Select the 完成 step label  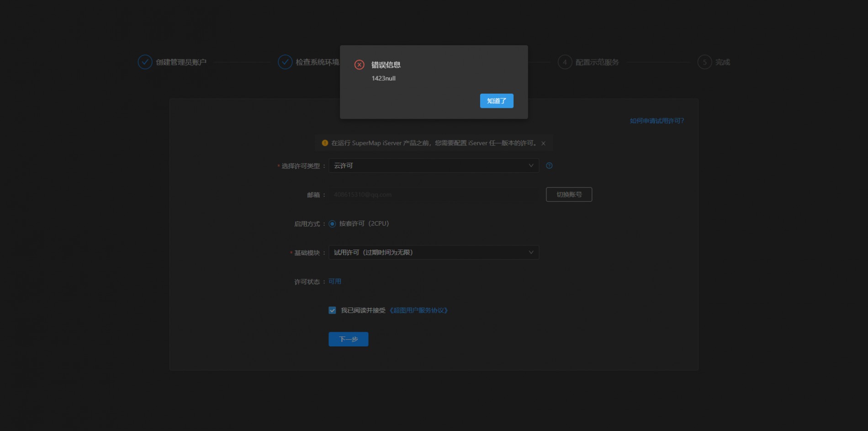click(722, 62)
